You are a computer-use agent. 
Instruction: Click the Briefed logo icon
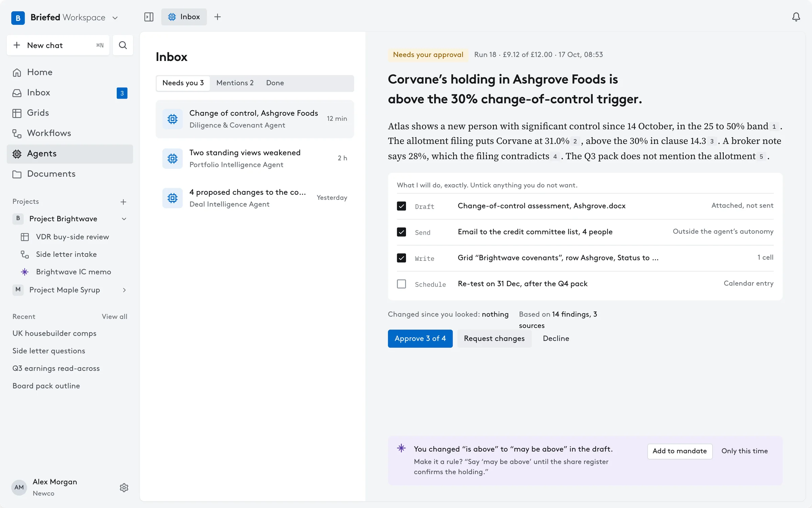tap(18, 18)
